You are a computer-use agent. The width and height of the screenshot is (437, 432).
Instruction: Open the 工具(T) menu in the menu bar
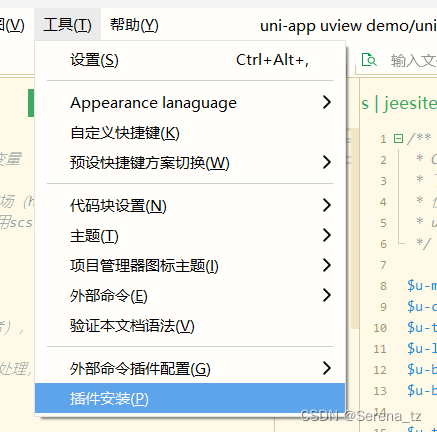coord(67,25)
